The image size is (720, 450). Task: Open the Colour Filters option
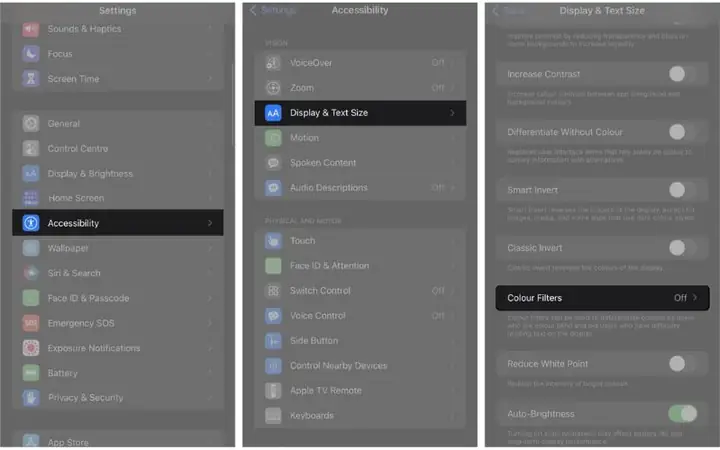[602, 298]
